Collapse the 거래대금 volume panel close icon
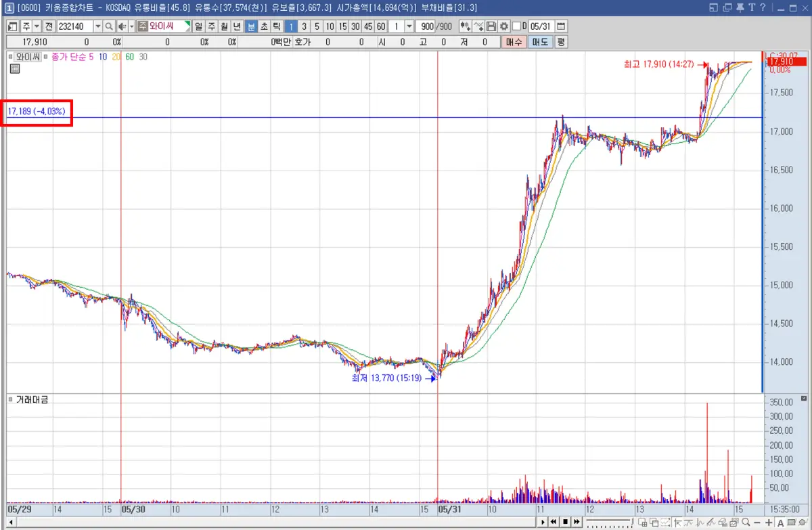 (x=804, y=399)
